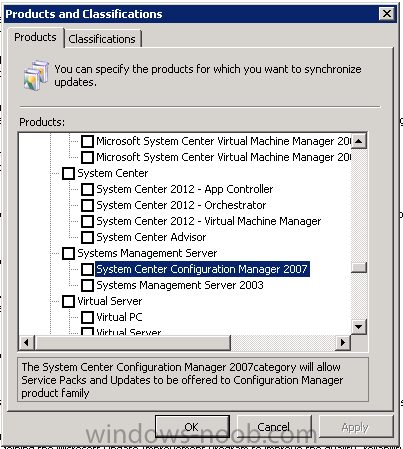Click the scroll right arrow below product tree
The image size is (403, 449).
click(342, 342)
